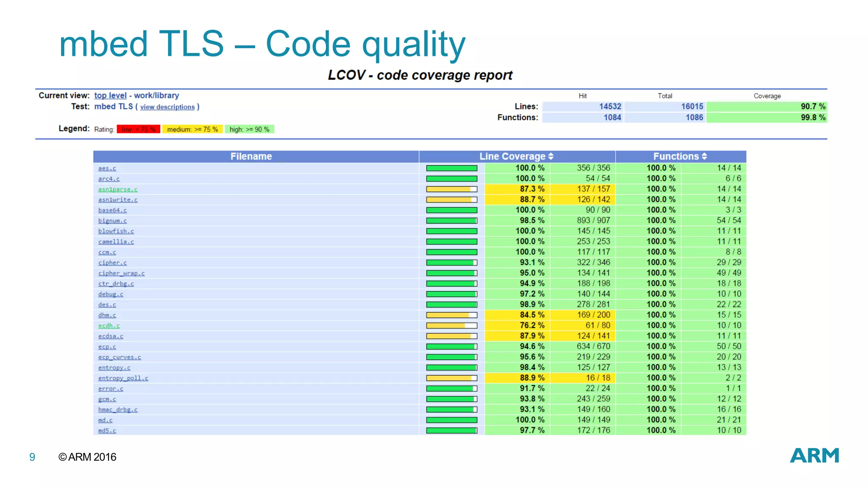This screenshot has height=488, width=868.
Task: Click the Functions column header text
Action: (676, 156)
